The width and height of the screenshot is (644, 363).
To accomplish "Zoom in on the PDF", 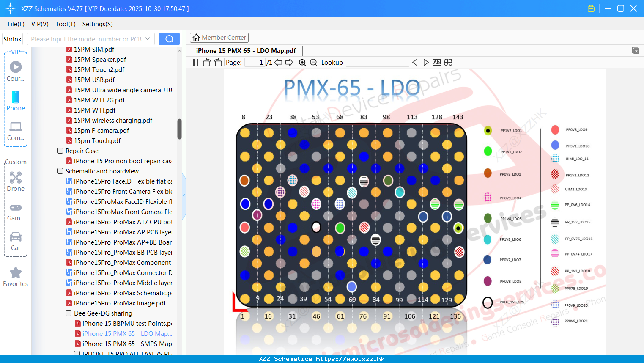I will [302, 62].
